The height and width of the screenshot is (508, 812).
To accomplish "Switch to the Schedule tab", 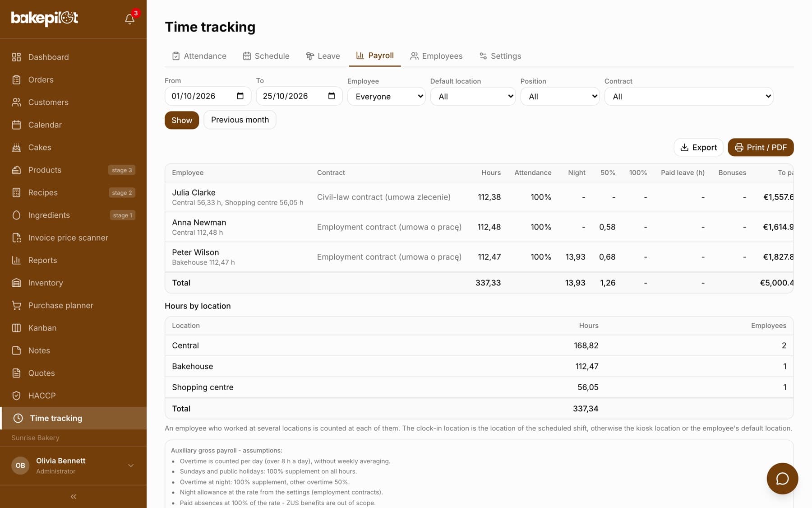I will 266,56.
